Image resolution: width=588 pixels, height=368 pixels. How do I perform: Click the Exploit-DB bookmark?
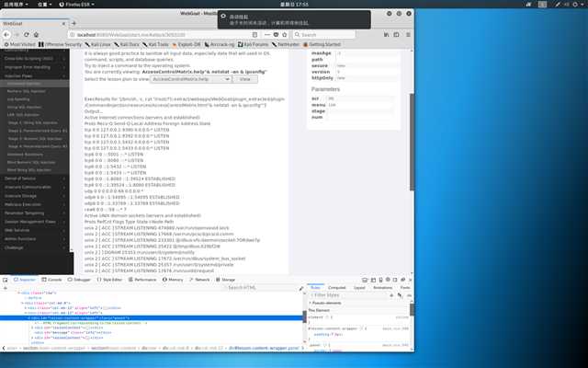[x=187, y=44]
